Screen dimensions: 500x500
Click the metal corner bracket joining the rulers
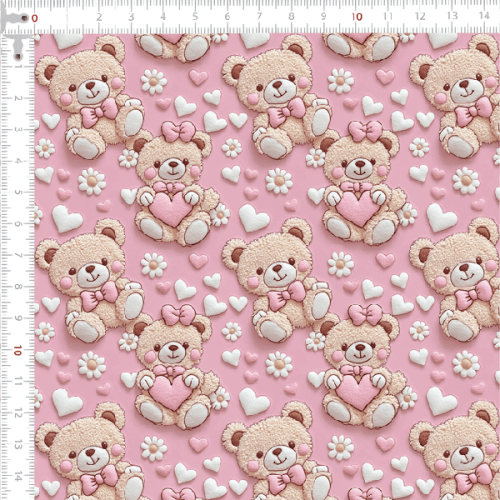click(x=15, y=33)
